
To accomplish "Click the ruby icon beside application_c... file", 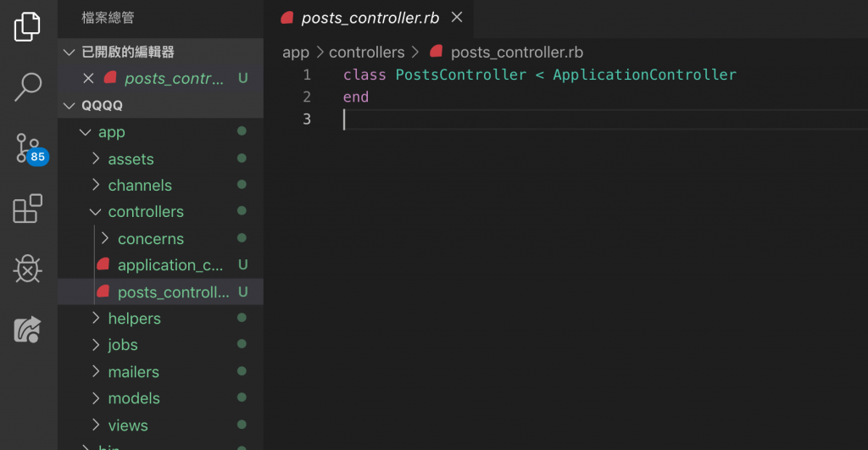I will pyautogui.click(x=103, y=264).
